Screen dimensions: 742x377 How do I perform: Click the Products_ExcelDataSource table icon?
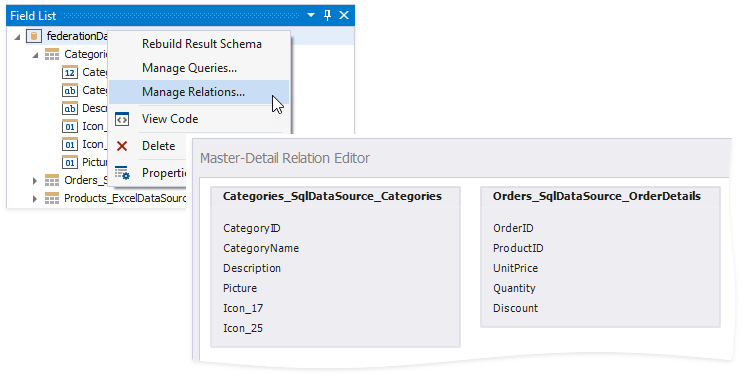[x=52, y=198]
